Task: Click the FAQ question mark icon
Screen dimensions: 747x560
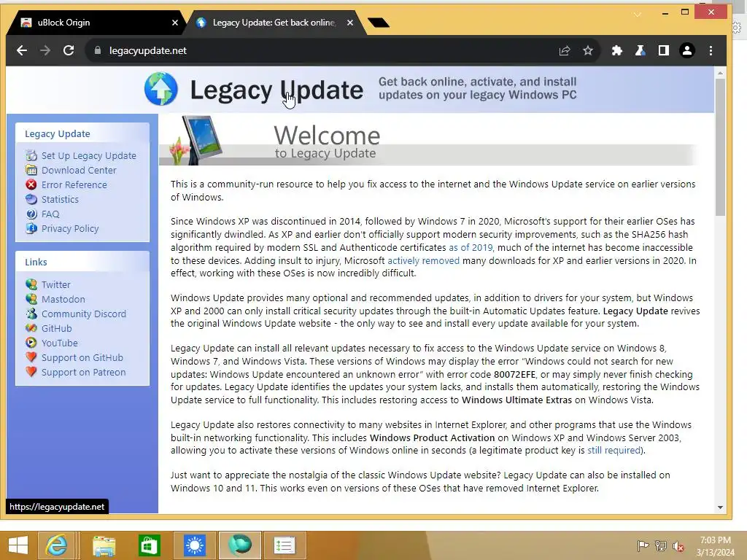Action: tap(31, 214)
